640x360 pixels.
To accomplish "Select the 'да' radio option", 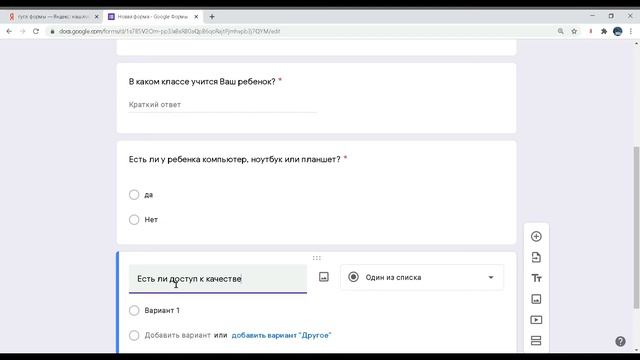I will (x=134, y=195).
